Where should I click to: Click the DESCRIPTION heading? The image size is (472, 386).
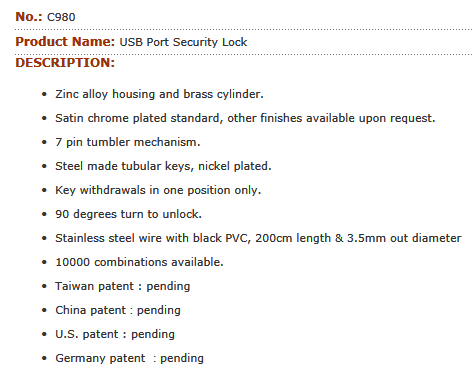tap(65, 63)
